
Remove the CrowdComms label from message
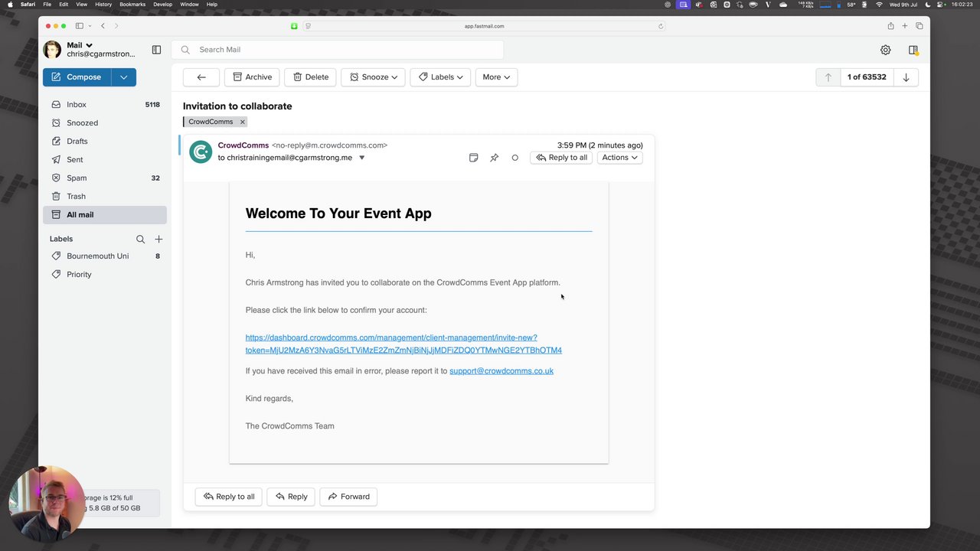tap(242, 122)
